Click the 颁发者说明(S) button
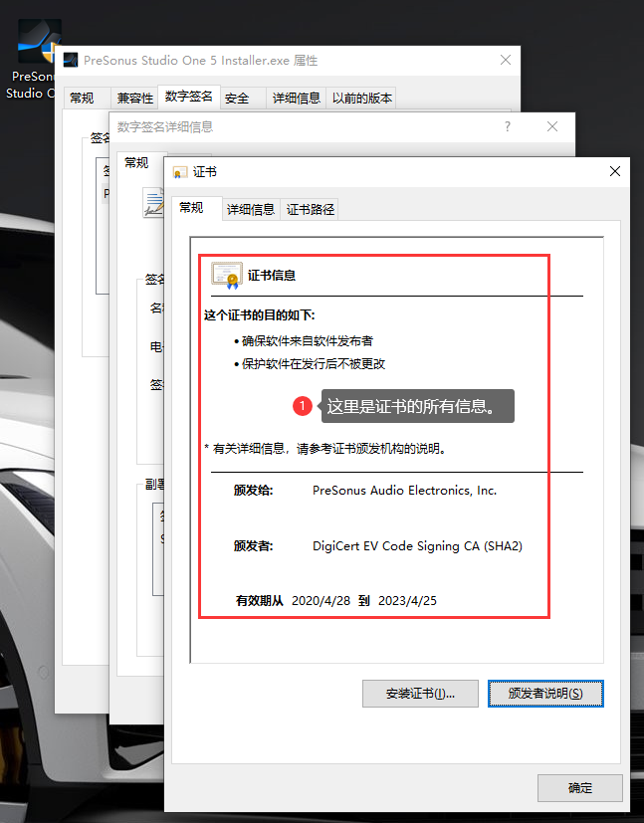The height and width of the screenshot is (823, 644). point(545,694)
